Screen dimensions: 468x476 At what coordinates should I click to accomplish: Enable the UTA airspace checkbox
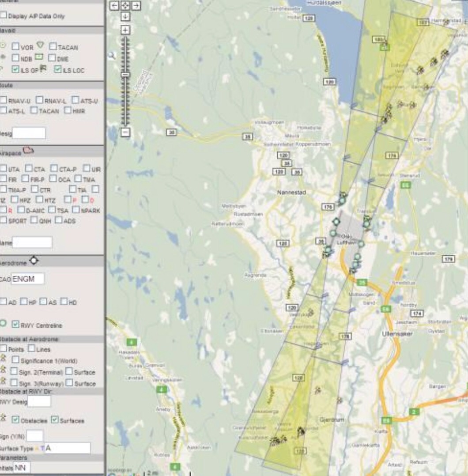click(4, 168)
